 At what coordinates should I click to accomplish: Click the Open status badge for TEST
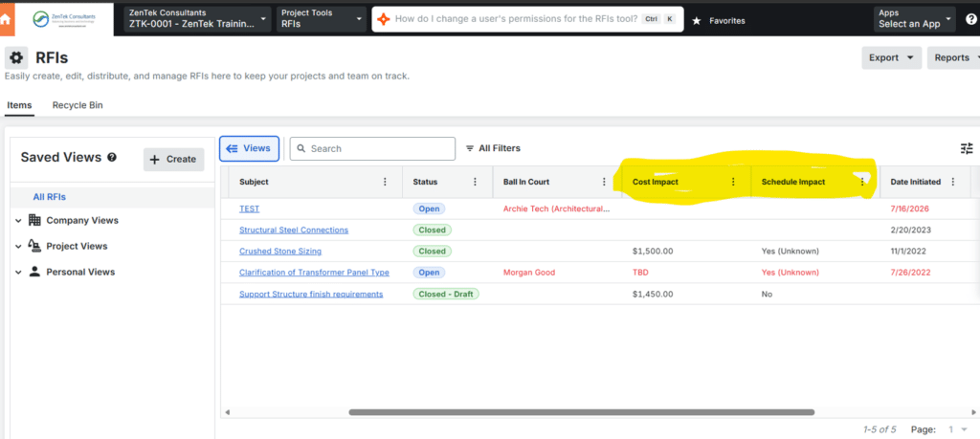(x=429, y=209)
